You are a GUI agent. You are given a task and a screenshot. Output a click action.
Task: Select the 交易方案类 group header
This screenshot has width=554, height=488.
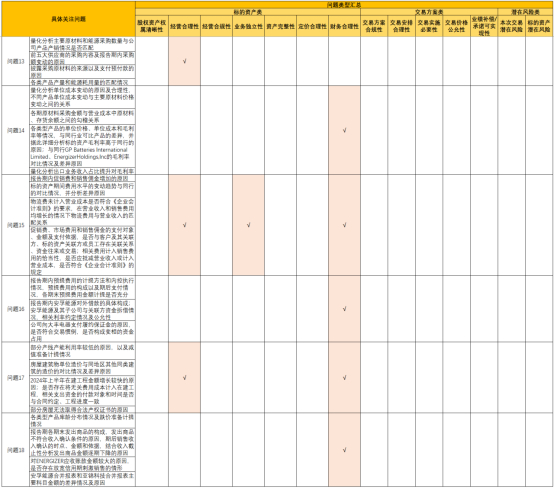(429, 12)
